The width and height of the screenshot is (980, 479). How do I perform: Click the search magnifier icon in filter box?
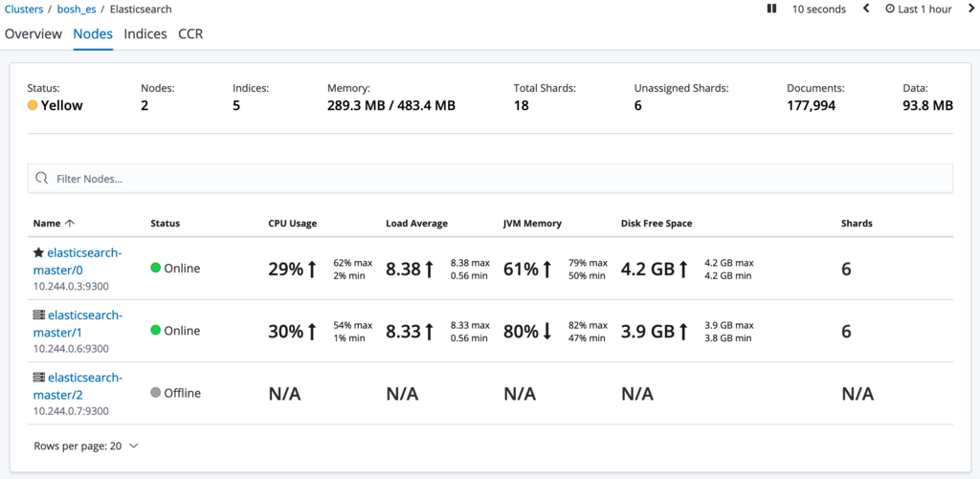42,179
